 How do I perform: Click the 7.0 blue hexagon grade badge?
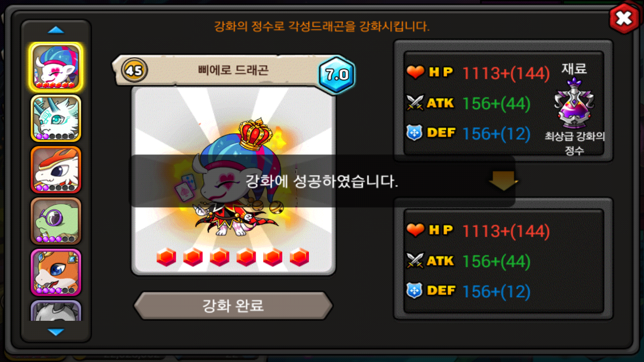coord(337,74)
